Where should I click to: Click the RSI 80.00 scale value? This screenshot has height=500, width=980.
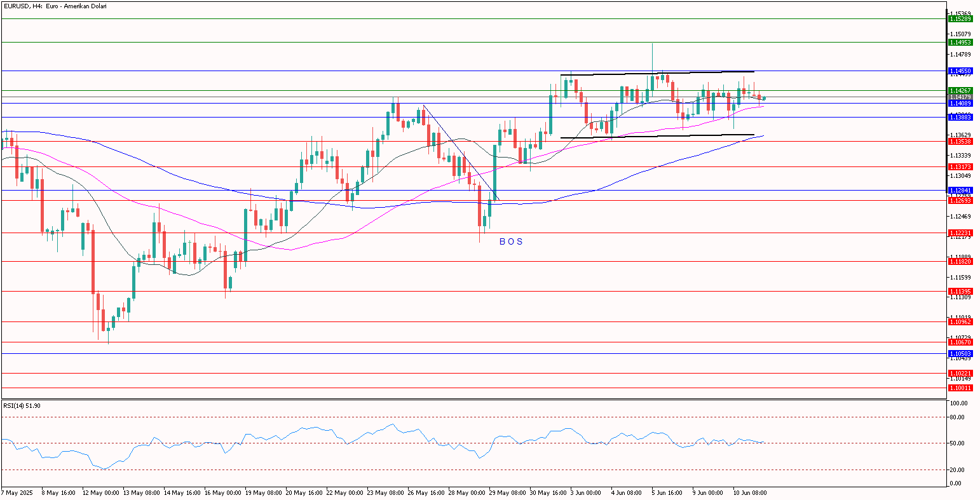click(958, 417)
